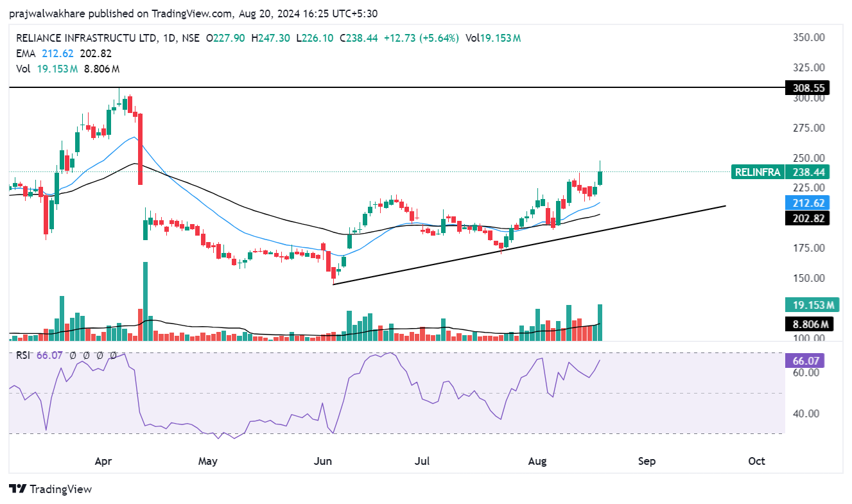This screenshot has height=504, width=852.
Task: Click the black 202.82 EMA axis label
Action: [x=808, y=218]
